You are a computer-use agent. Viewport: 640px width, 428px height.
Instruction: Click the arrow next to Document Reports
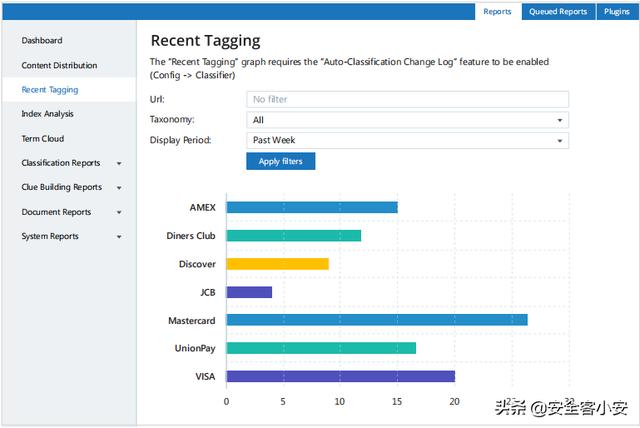click(119, 213)
